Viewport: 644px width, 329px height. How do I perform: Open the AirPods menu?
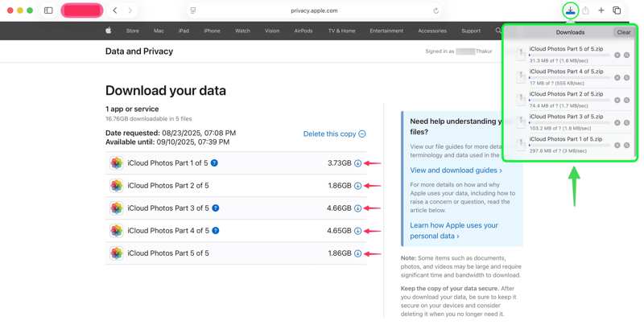point(303,31)
